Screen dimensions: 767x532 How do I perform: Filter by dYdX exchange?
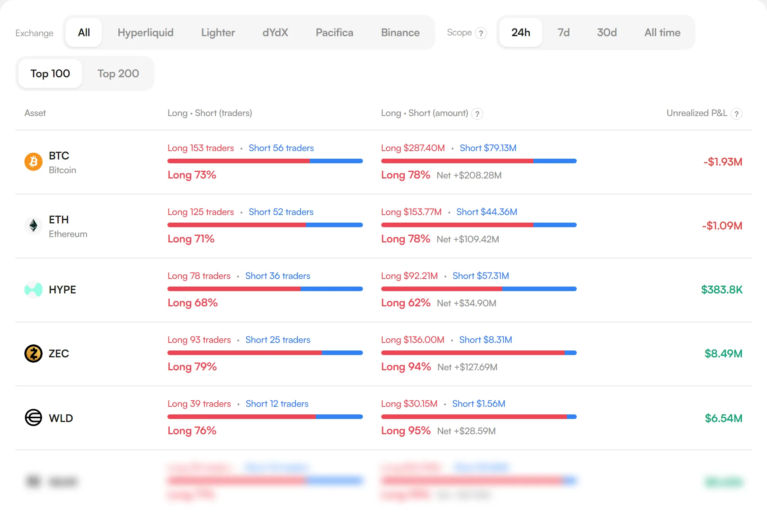click(x=275, y=32)
